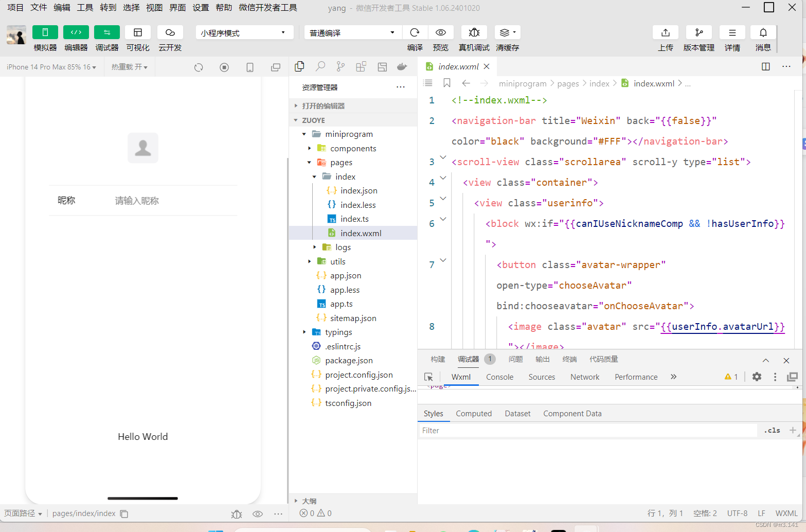806x532 pixels.
Task: Toggle the simulator panel button
Action: 45,32
